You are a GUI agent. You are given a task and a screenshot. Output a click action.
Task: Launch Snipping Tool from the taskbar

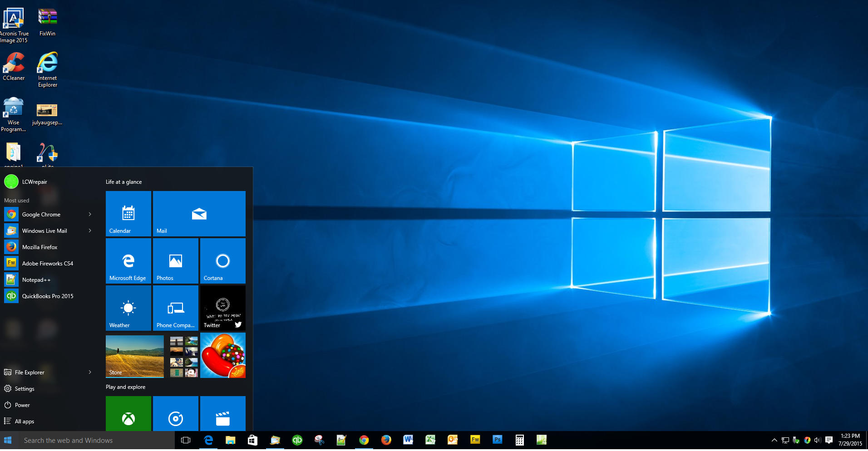pos(320,440)
